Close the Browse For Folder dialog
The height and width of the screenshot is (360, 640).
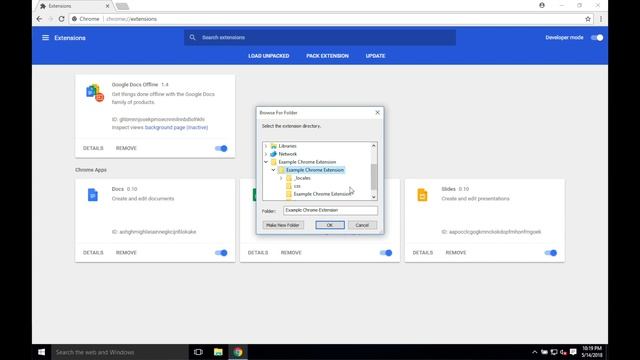[378, 113]
